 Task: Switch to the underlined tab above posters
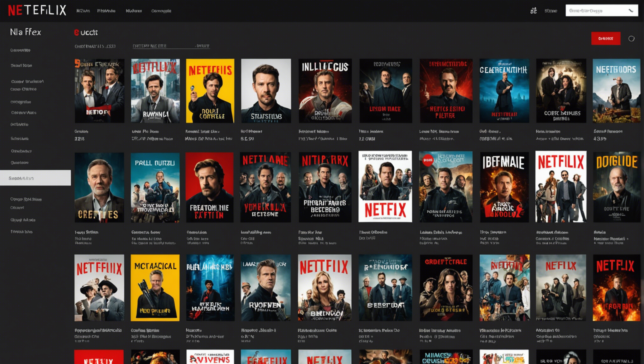point(171,46)
